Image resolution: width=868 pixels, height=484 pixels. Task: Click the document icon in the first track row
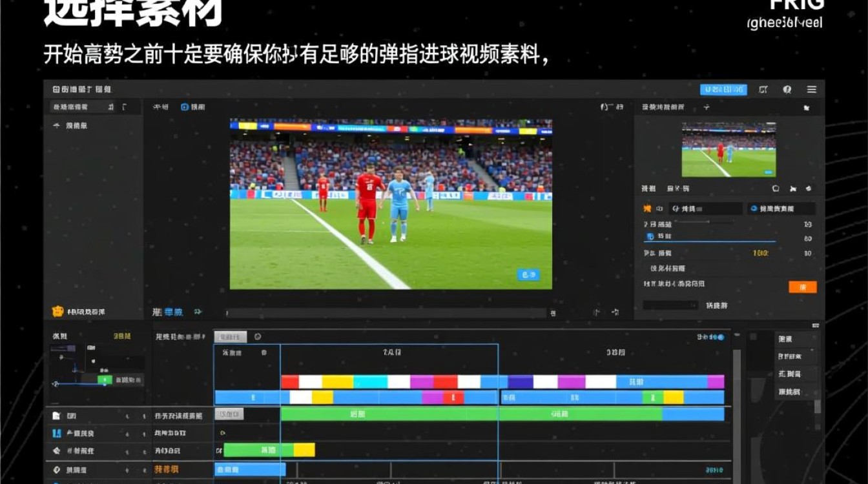click(56, 416)
